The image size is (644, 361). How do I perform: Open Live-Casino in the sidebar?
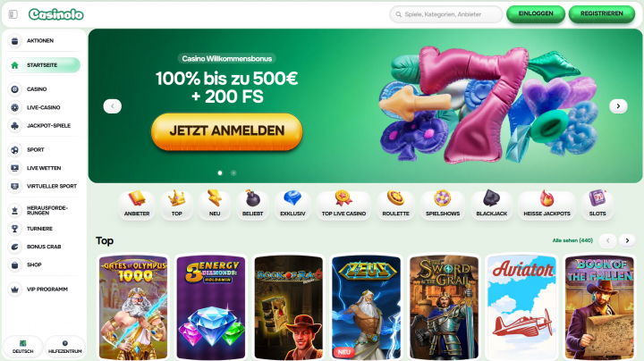tap(44, 107)
